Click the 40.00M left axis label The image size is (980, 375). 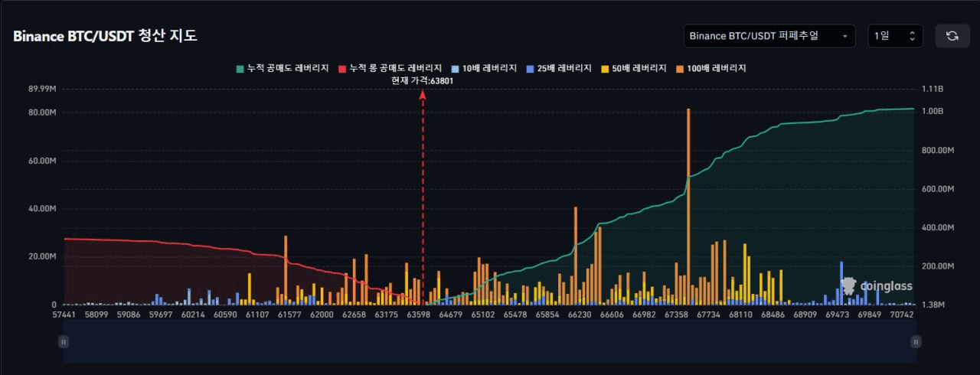(42, 209)
